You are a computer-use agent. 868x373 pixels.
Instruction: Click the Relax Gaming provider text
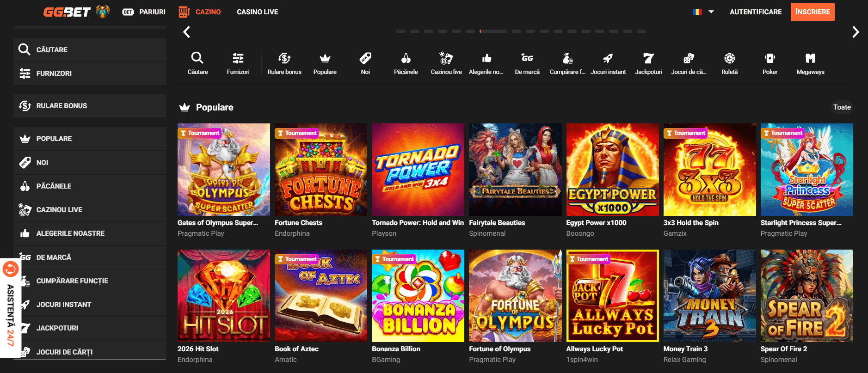click(684, 360)
